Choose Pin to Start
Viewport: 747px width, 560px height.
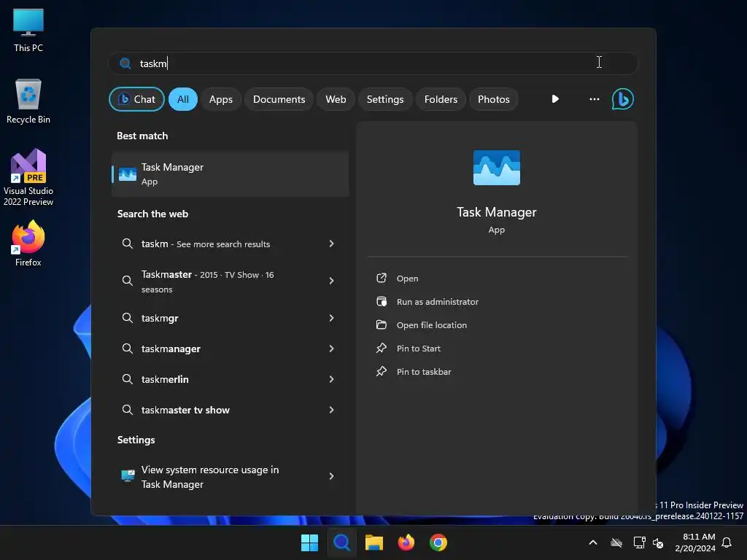pos(418,349)
